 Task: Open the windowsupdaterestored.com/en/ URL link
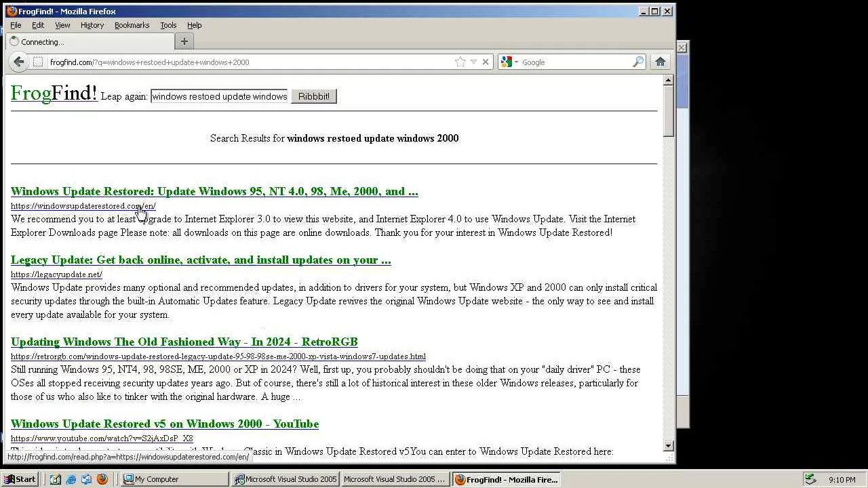tap(83, 206)
